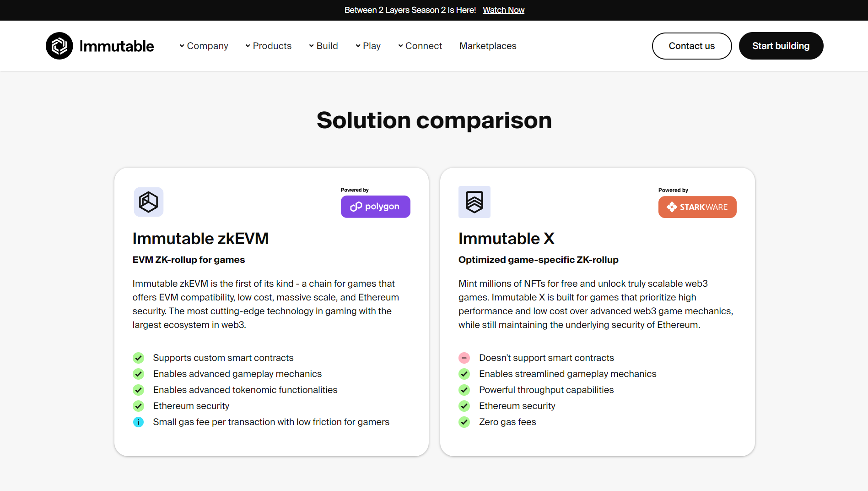Click check icon beside Zero gas fees

coord(464,422)
